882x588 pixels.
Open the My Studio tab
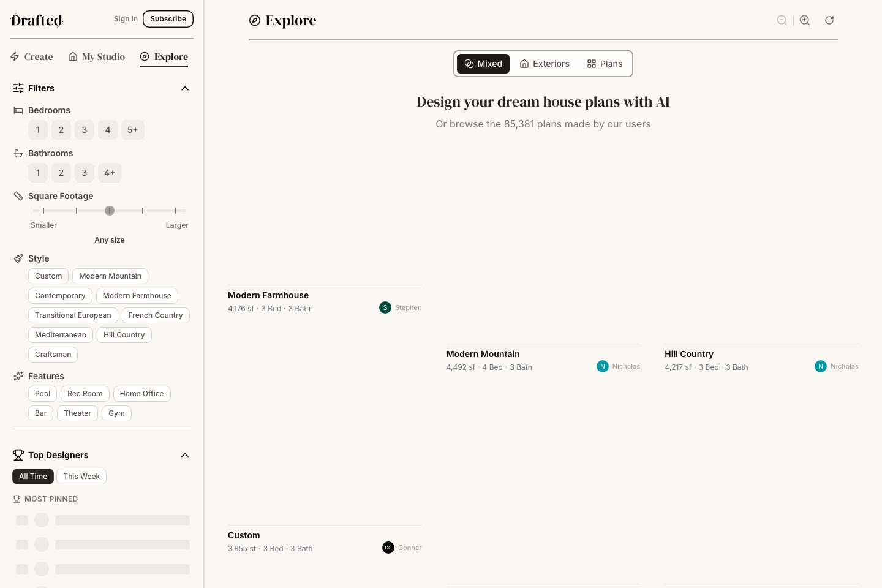97,57
